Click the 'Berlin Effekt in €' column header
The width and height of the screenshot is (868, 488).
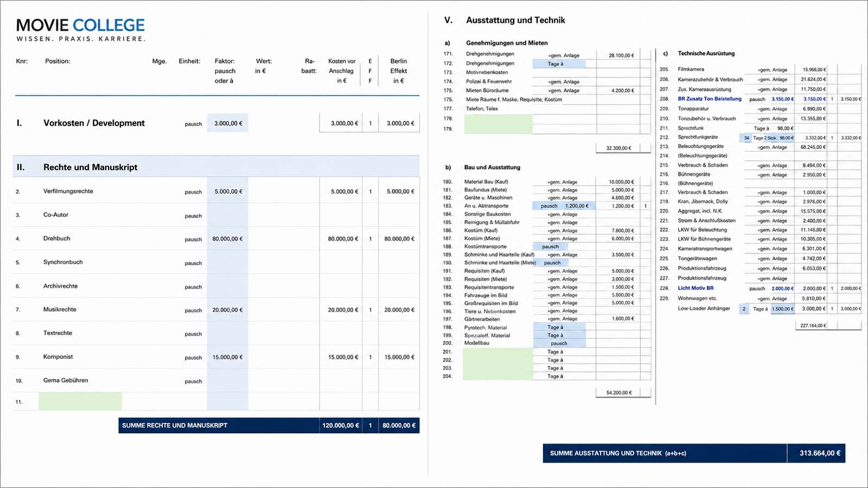click(398, 71)
